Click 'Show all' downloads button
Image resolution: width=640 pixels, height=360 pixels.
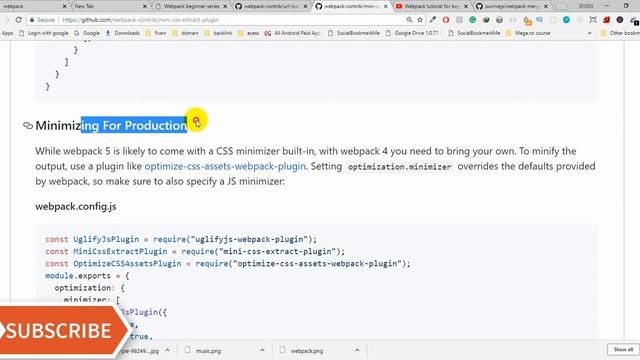tap(623, 349)
